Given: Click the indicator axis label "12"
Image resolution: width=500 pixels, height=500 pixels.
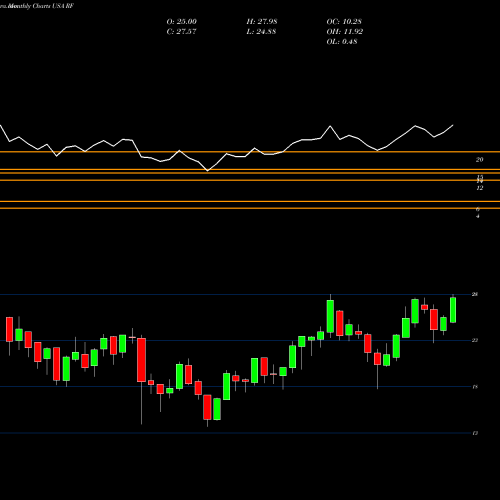Looking at the screenshot, I should pyautogui.click(x=480, y=188).
